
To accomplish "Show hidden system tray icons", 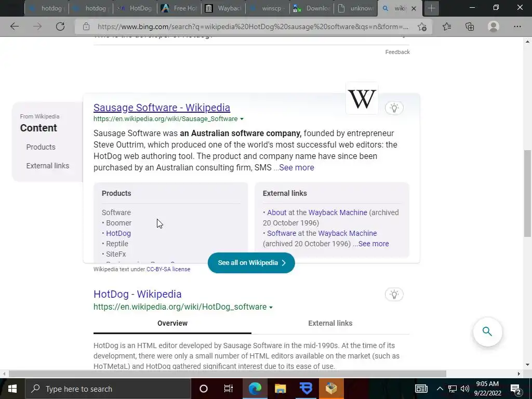I will pos(440,389).
